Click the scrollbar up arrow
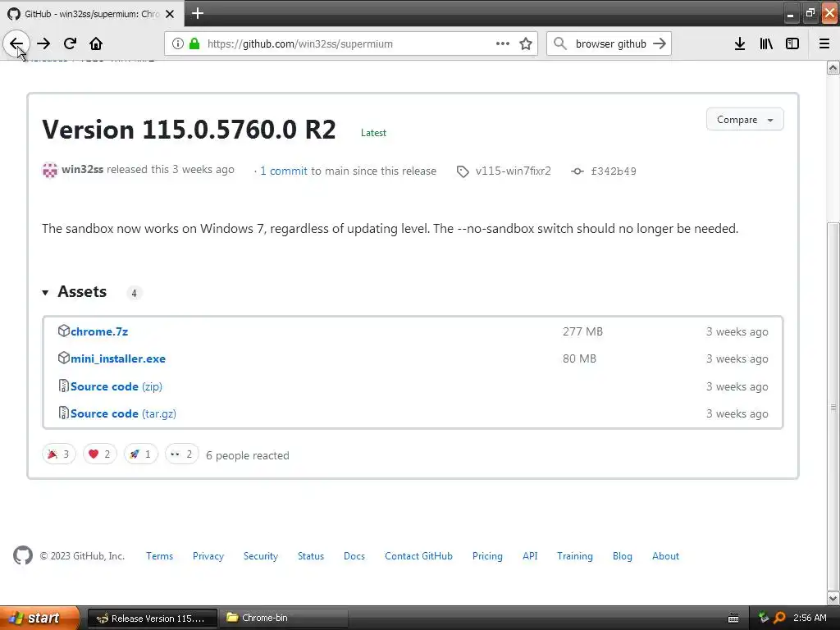 (833, 67)
